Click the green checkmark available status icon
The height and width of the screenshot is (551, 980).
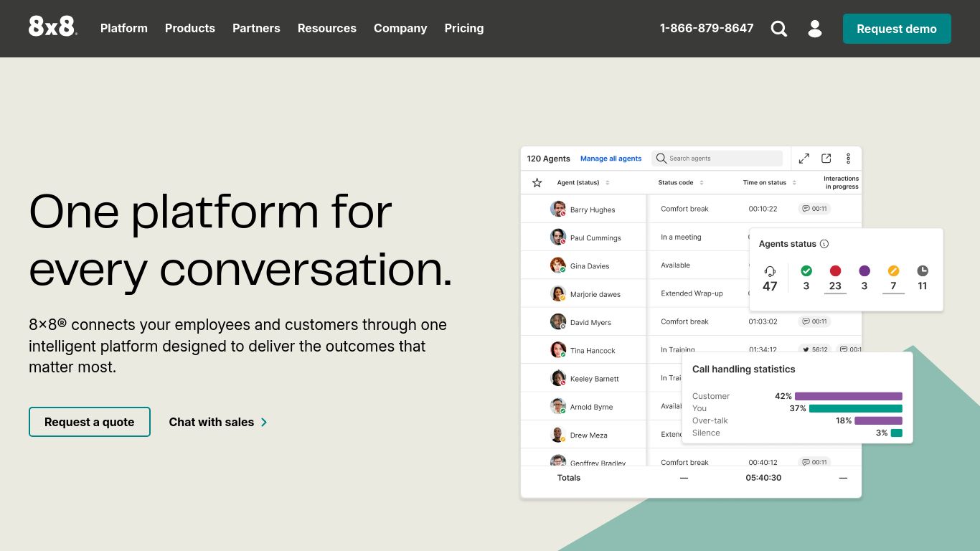point(806,270)
